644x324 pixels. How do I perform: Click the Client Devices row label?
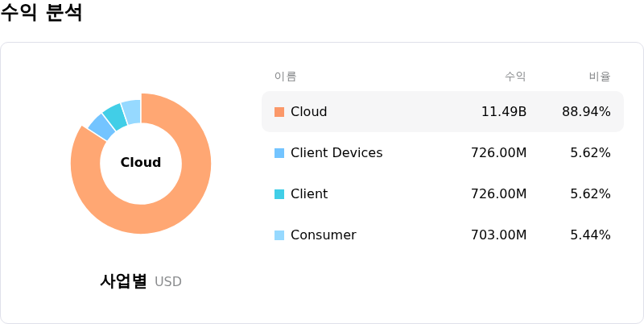pos(336,153)
